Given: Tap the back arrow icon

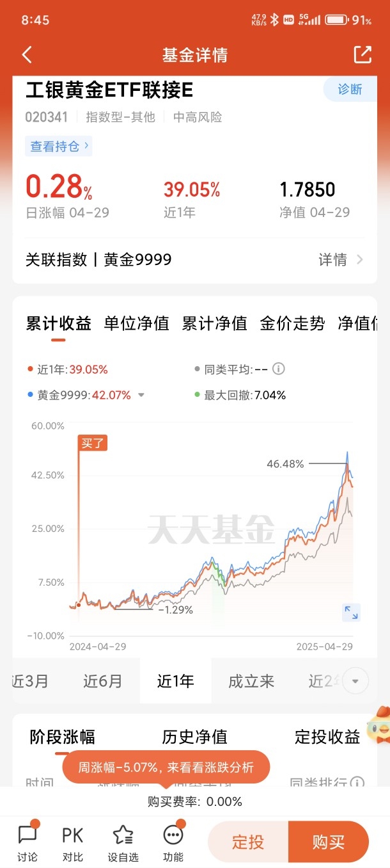Looking at the screenshot, I should (27, 54).
